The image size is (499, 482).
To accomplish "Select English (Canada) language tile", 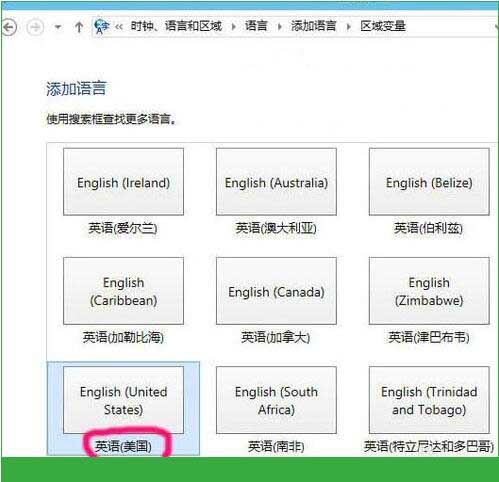I will coord(276,291).
